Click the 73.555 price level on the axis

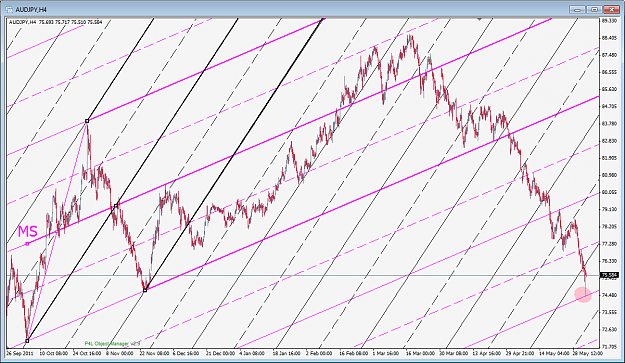click(610, 312)
